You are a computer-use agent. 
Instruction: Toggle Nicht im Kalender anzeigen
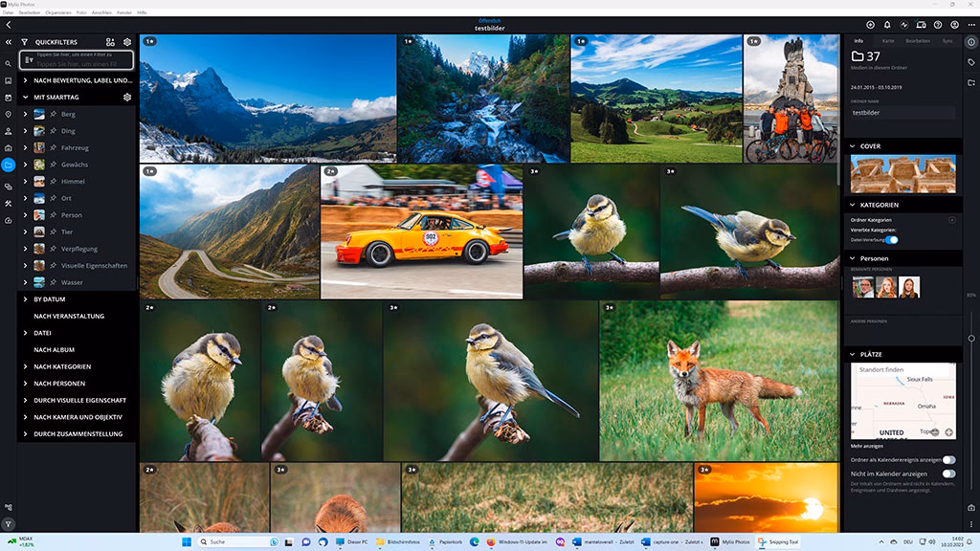(948, 474)
